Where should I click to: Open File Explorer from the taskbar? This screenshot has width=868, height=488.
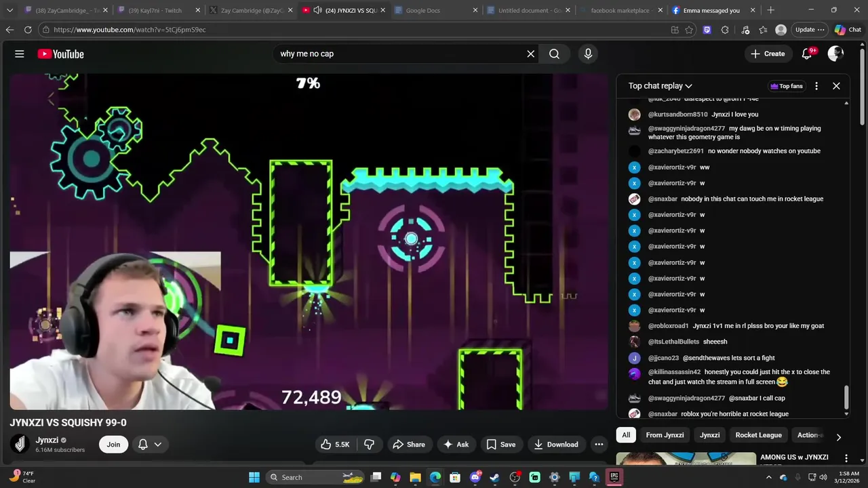415,477
